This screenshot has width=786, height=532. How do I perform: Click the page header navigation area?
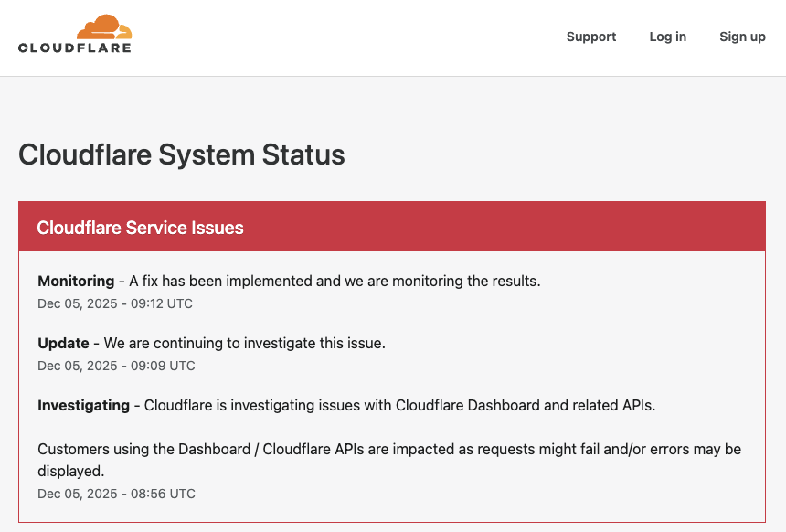tap(393, 37)
